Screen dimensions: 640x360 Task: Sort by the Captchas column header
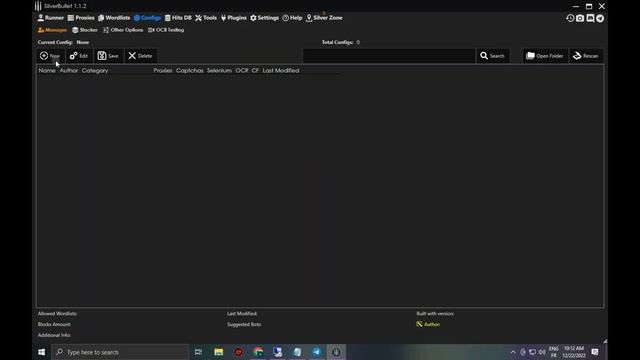click(x=190, y=71)
